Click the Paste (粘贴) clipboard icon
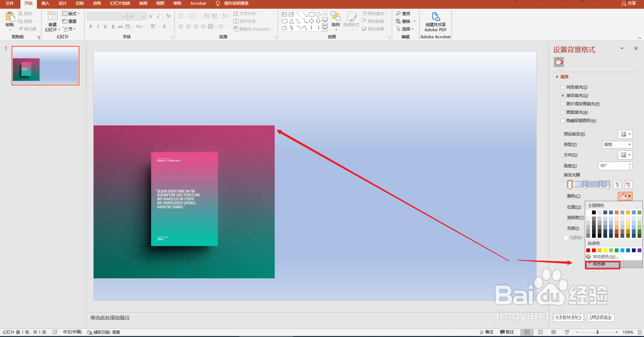Viewport: 644px width, 337px height. click(10, 17)
